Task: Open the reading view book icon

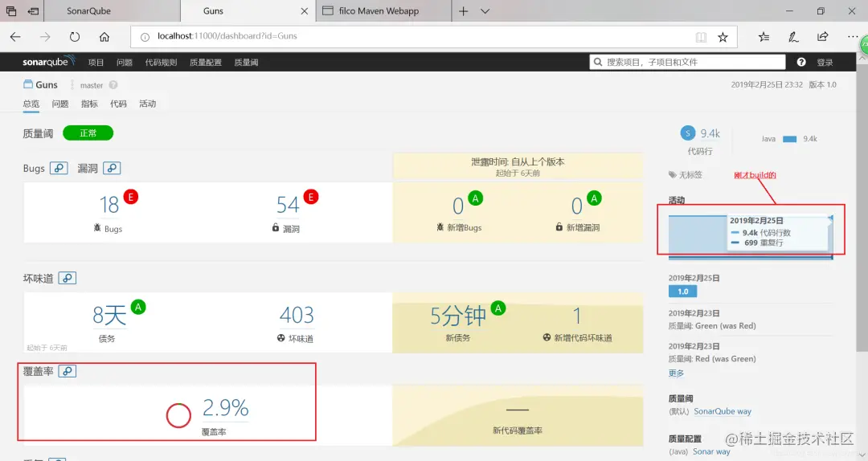Action: point(701,37)
